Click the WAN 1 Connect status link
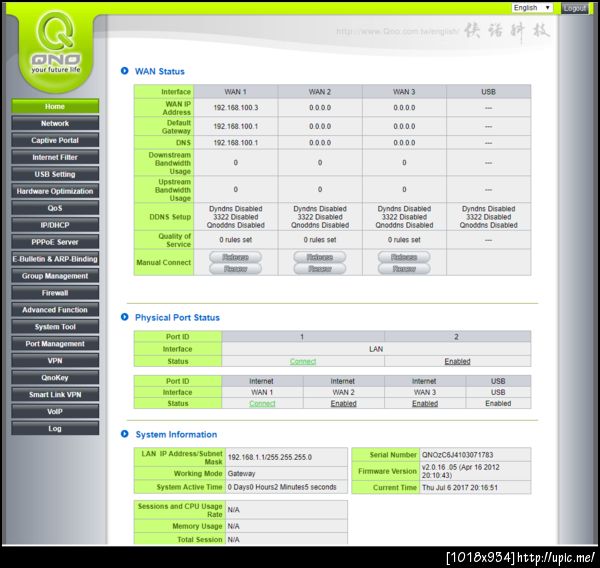The width and height of the screenshot is (600, 568). coord(262,403)
